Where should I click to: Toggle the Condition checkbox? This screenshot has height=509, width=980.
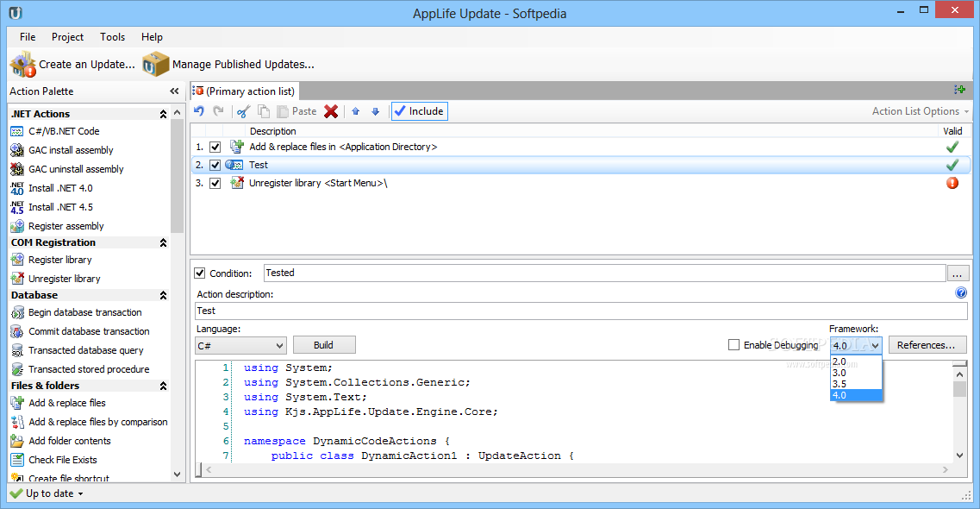coord(200,273)
